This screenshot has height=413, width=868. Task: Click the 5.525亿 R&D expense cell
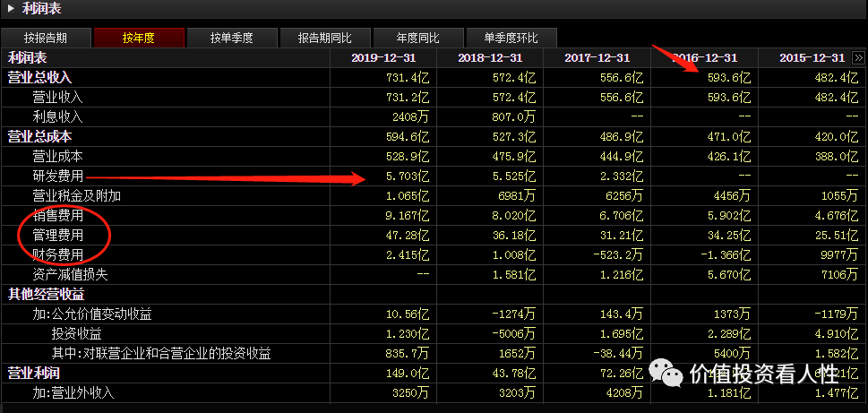pyautogui.click(x=514, y=176)
